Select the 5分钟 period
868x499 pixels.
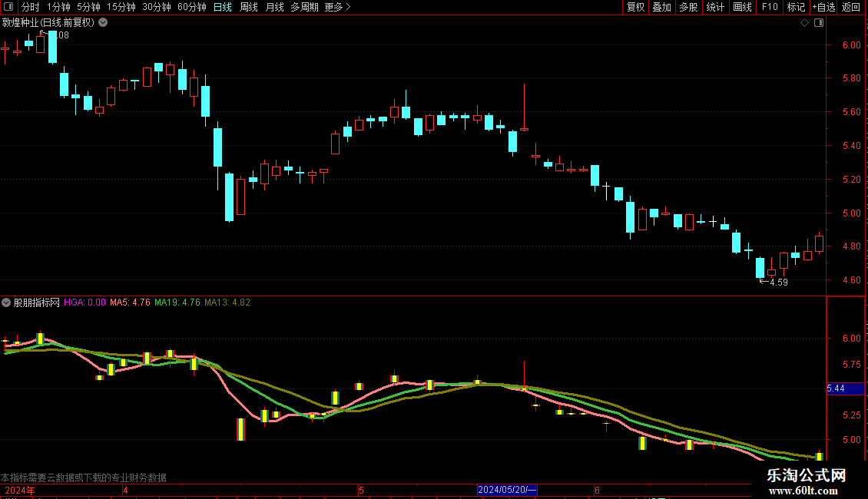88,7
